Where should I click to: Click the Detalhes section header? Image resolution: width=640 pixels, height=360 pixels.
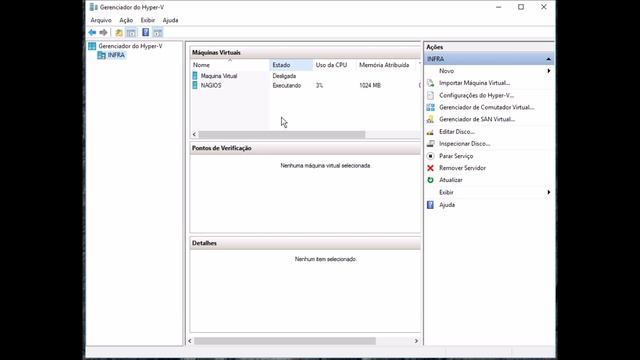point(305,243)
